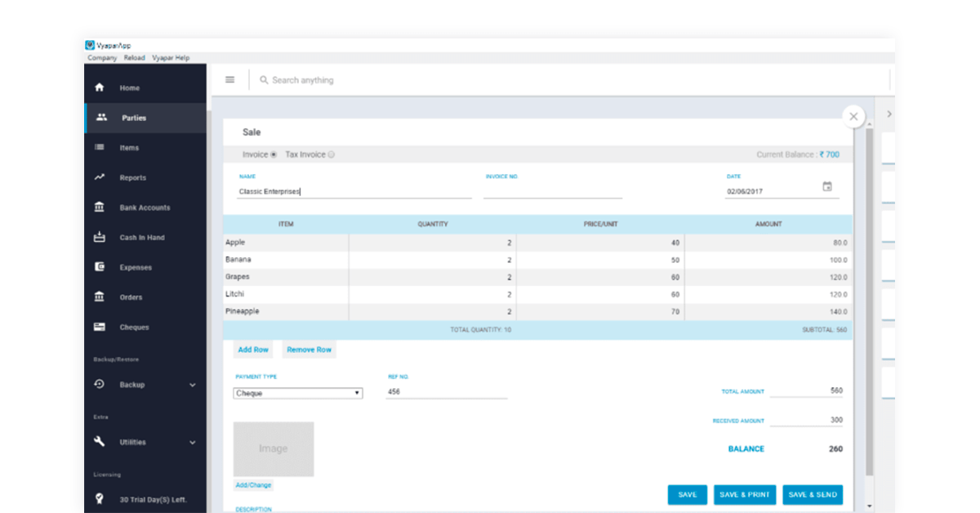This screenshot has width=980, height=513.
Task: Click the PRICE/UNIT column header
Action: (x=601, y=224)
